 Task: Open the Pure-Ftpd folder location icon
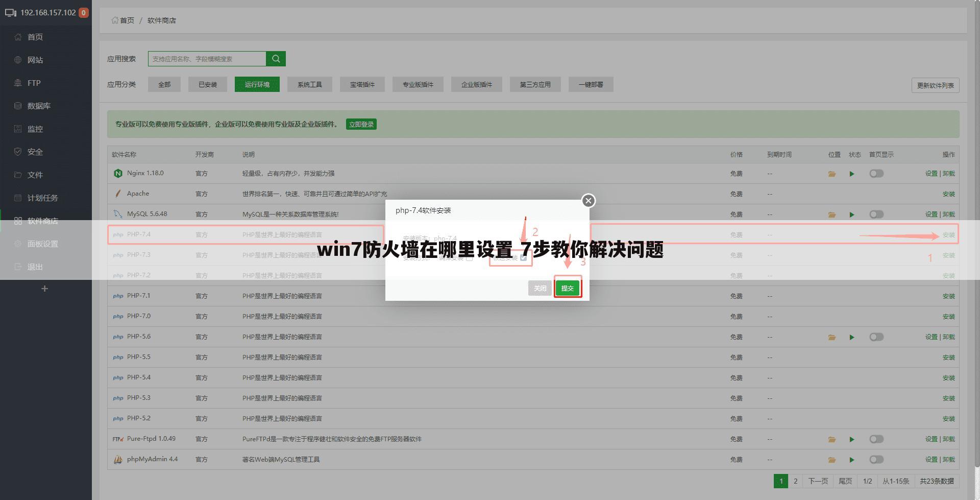click(x=832, y=439)
